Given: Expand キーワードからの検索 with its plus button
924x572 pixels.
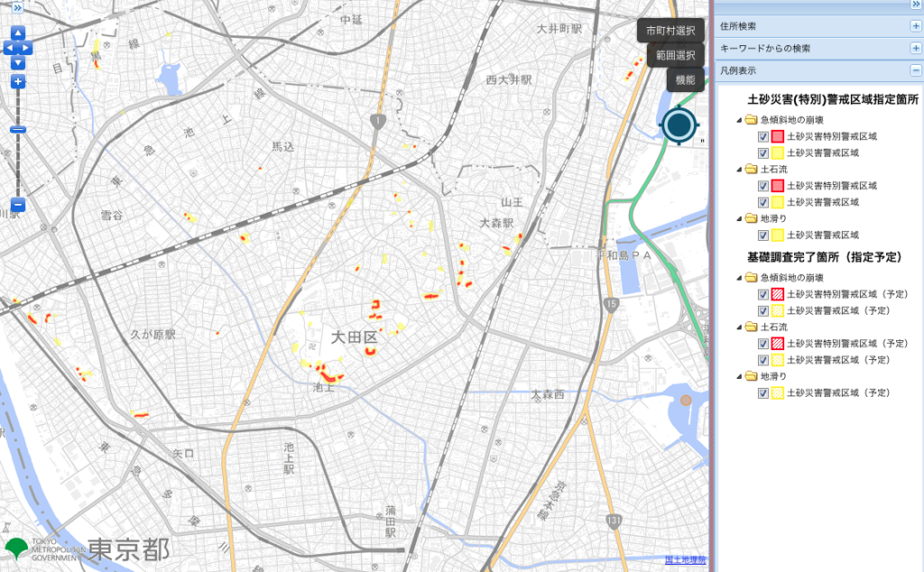Looking at the screenshot, I should (916, 49).
